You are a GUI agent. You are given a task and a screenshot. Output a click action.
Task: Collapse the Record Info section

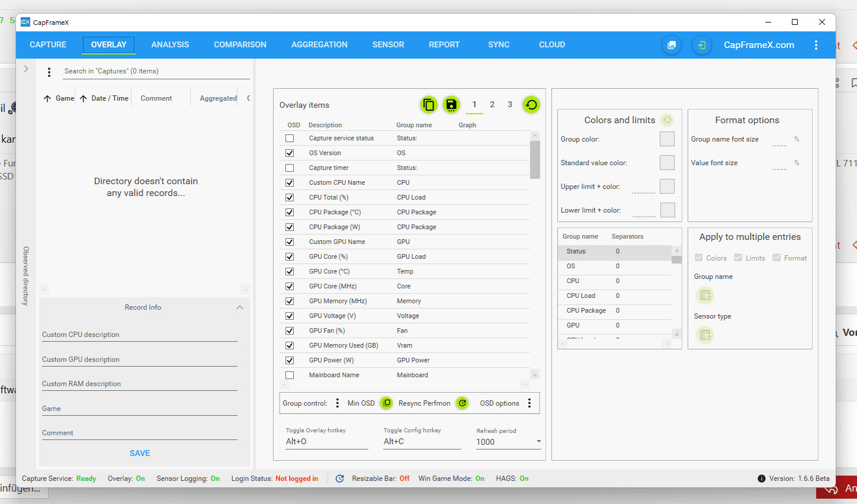pos(240,307)
